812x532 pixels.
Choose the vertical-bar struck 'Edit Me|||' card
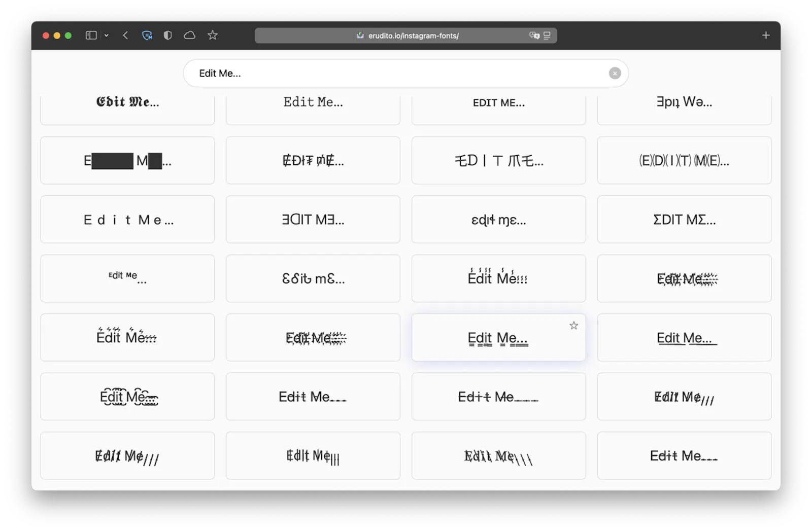coord(313,455)
